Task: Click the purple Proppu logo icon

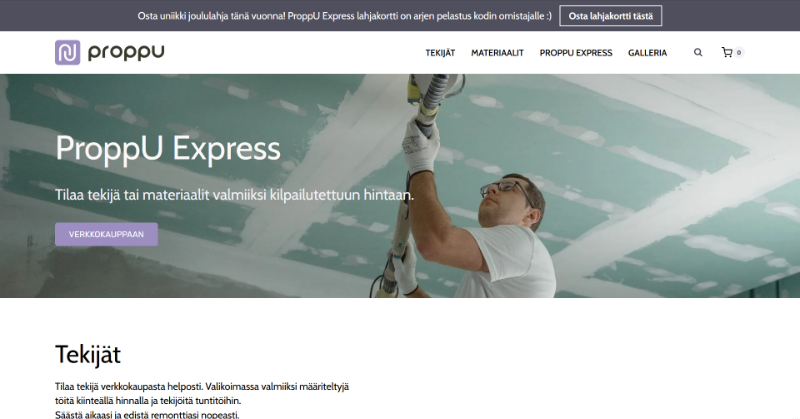Action: (68, 53)
